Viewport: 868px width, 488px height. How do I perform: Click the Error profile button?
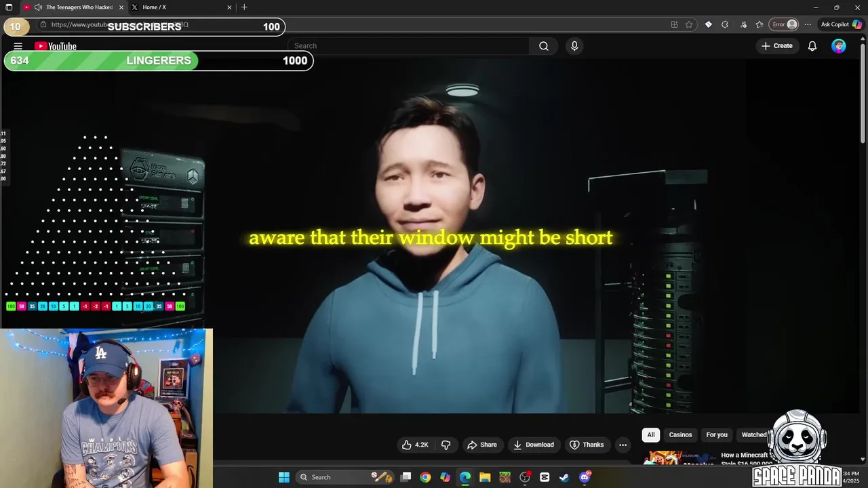784,24
